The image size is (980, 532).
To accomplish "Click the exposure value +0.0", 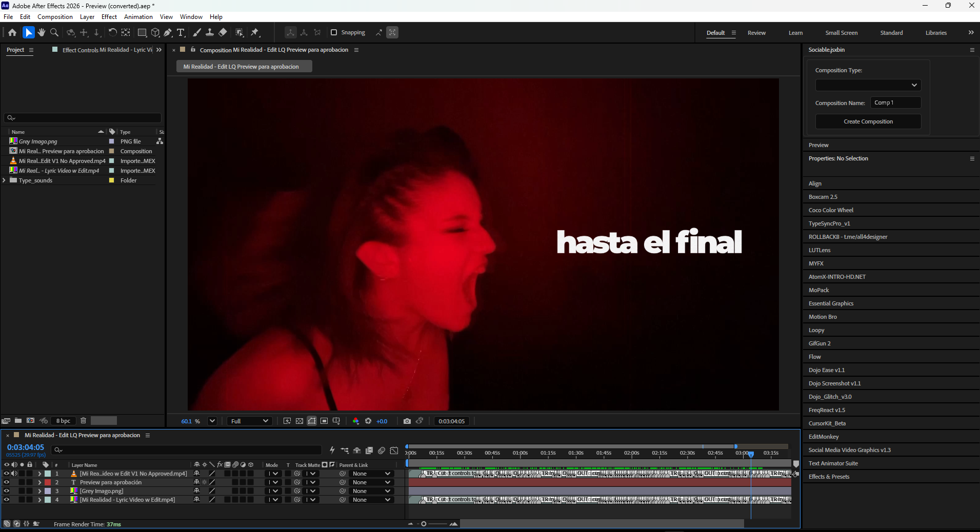I will [x=382, y=421].
